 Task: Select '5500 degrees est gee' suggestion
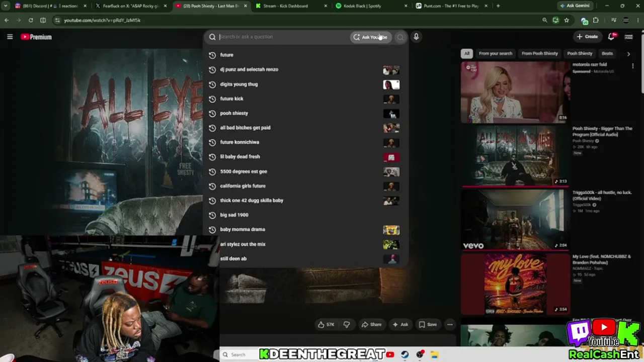[x=306, y=171]
